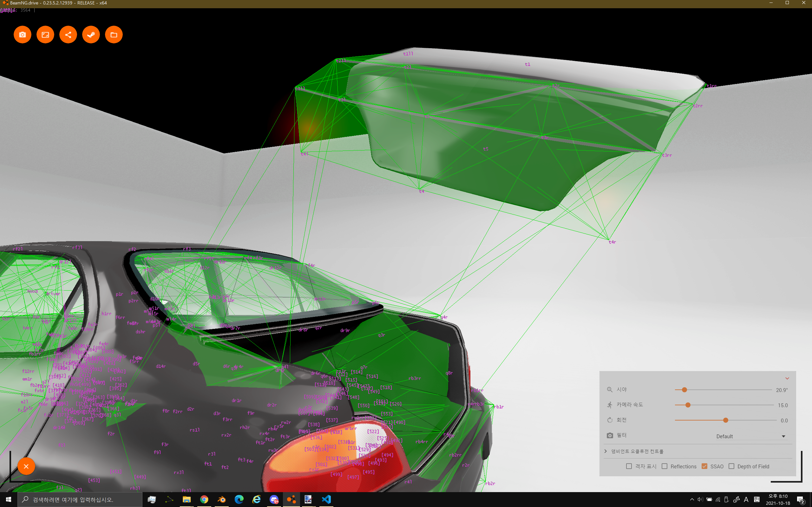Expand the 앰비언트 오클루전 컨트롤 section
The height and width of the screenshot is (507, 812).
point(637,451)
